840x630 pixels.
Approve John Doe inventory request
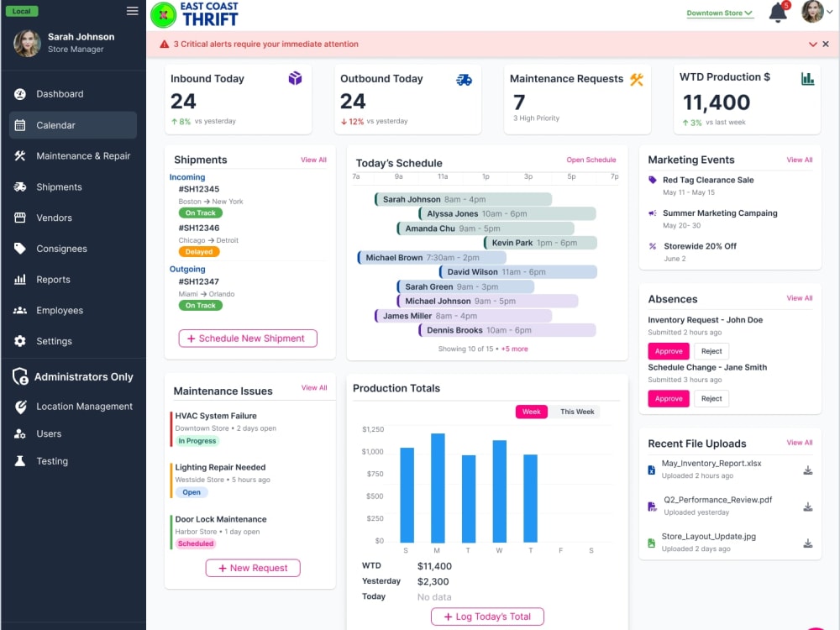coord(669,351)
